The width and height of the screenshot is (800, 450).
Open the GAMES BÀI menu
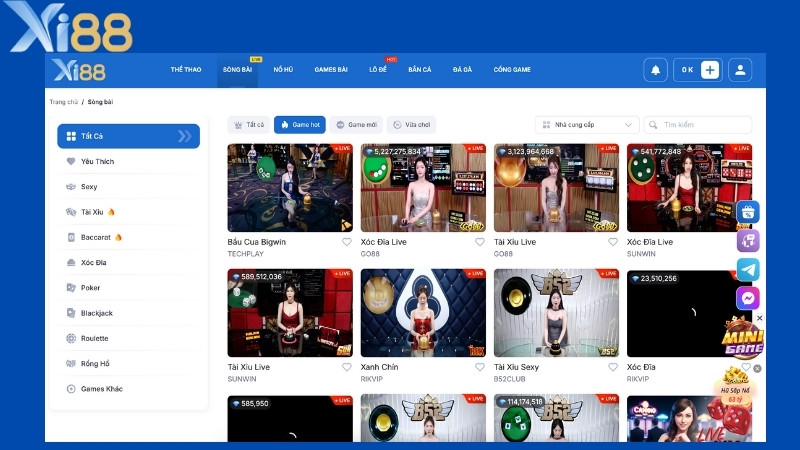[x=331, y=70]
